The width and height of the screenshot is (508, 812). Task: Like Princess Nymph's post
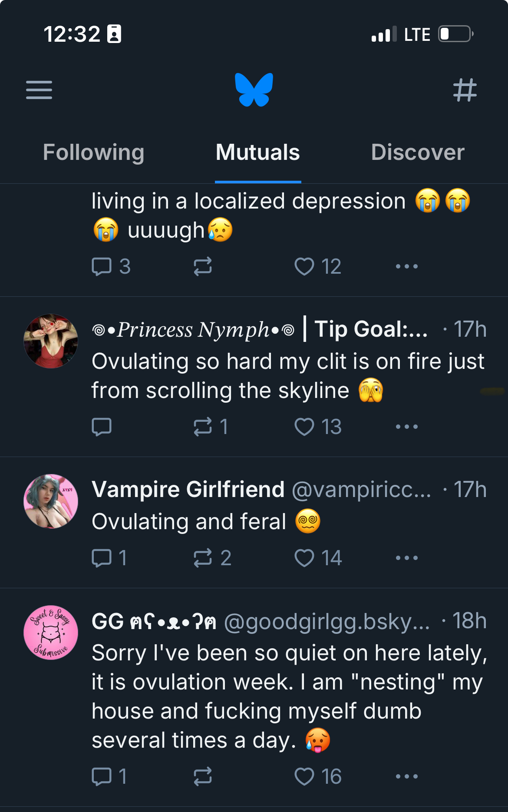304,427
